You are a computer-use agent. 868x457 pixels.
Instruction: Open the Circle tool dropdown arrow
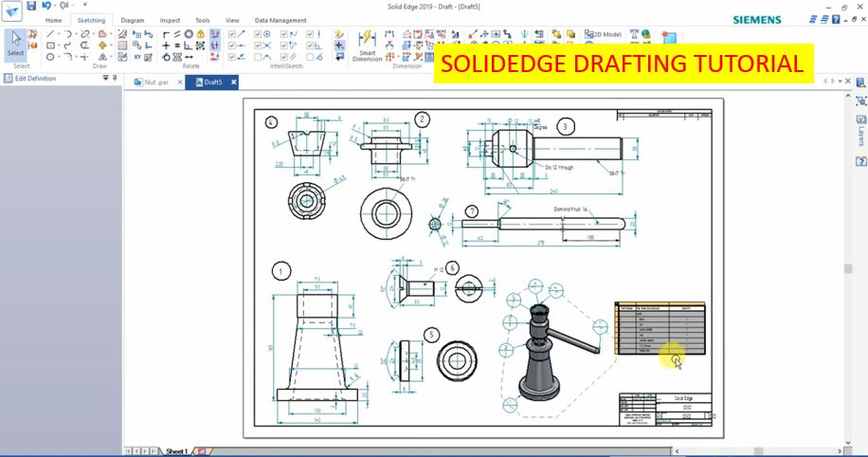59,57
